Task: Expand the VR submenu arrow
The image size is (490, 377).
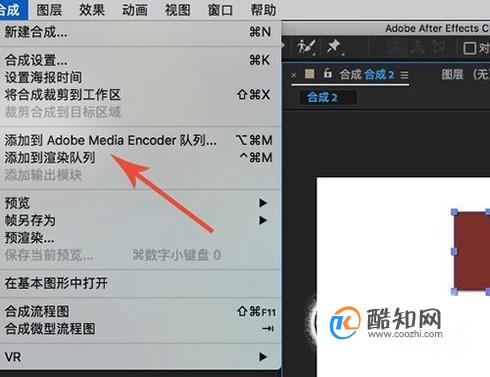Action: pyautogui.click(x=263, y=357)
